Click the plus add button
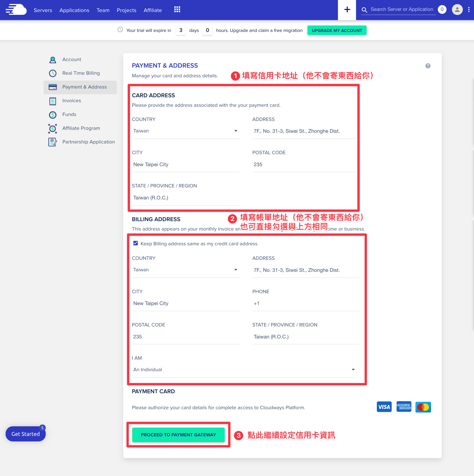The width and height of the screenshot is (474, 476). 347,10
